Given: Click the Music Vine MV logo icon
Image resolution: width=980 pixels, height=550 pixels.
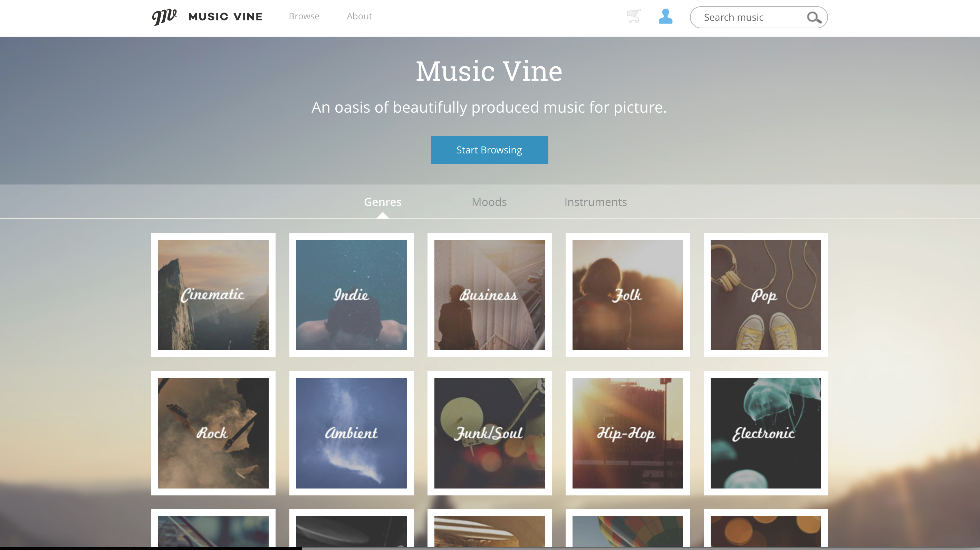Looking at the screenshot, I should pyautogui.click(x=164, y=17).
